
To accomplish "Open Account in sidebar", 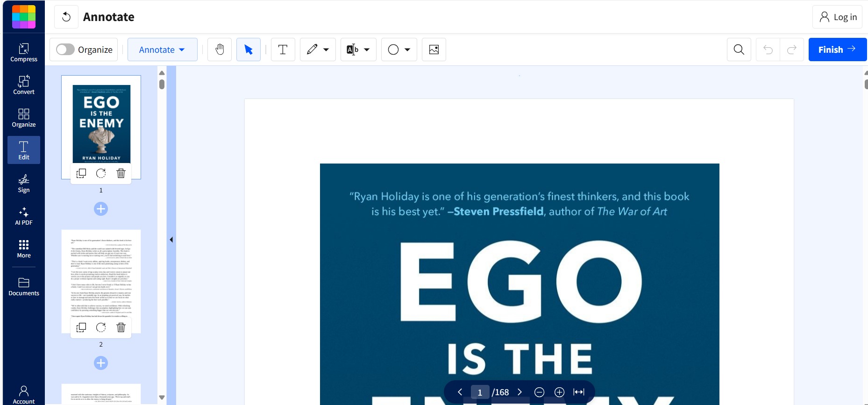I will (x=24, y=394).
